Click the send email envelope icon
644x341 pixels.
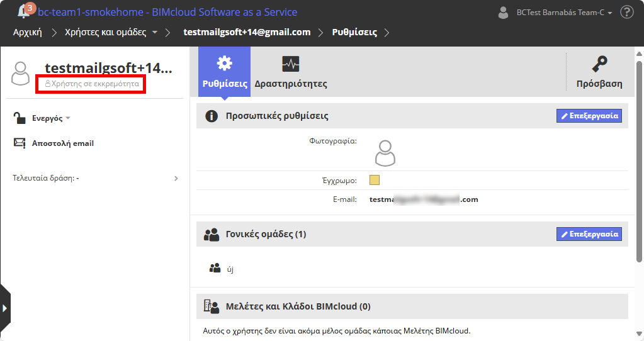(x=20, y=143)
